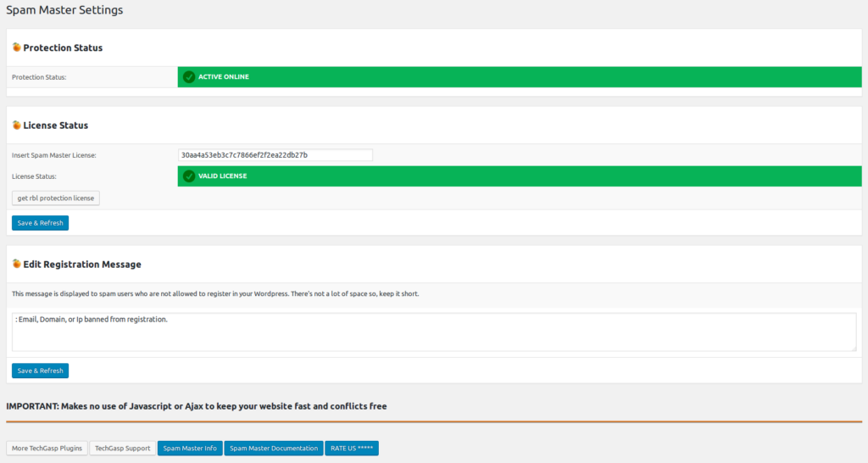Select the ACTIVE ONLINE status text

coord(224,77)
